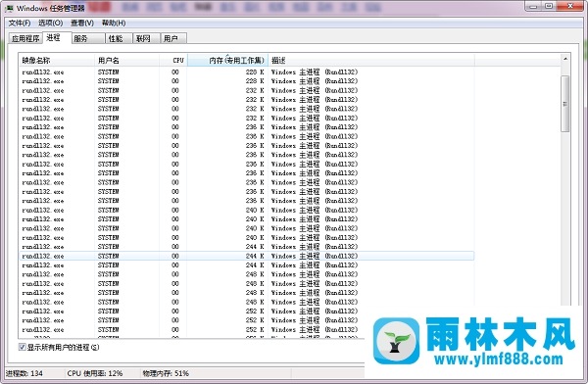Select the highlighted rundll32.exe process row
The image size is (588, 384).
[246, 256]
